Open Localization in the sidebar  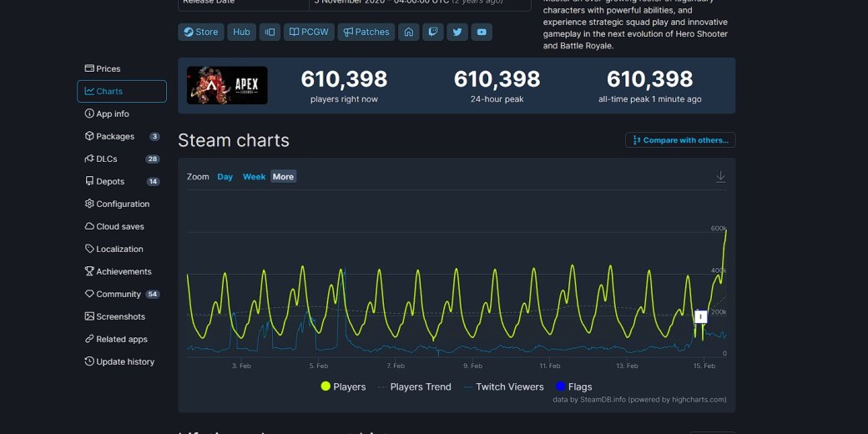[x=122, y=249]
